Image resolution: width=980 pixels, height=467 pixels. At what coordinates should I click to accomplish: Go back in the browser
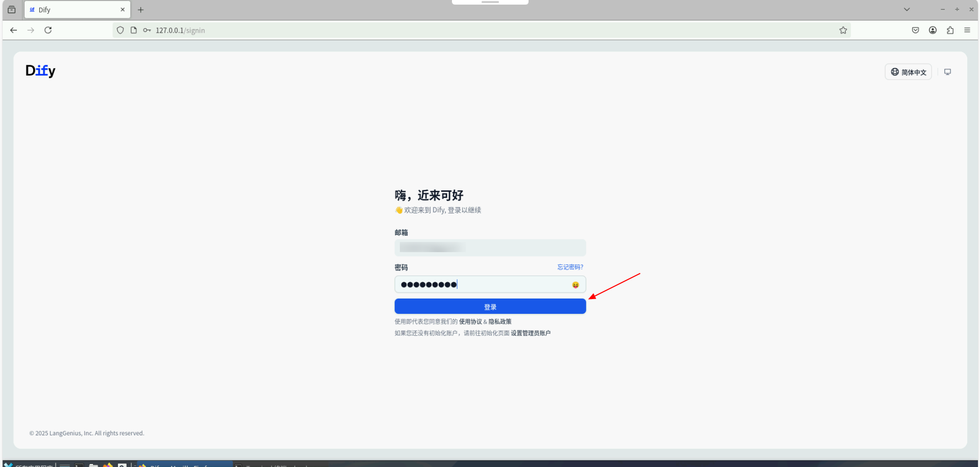tap(14, 30)
